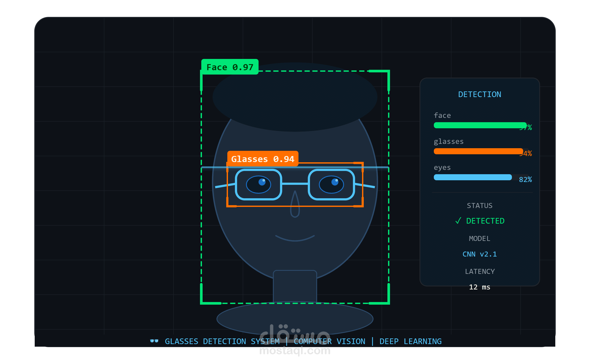Viewport: 590px width, 364px height.
Task: Click 'GLASSES DETECTION SYSTEM' footer text
Action: click(222, 341)
